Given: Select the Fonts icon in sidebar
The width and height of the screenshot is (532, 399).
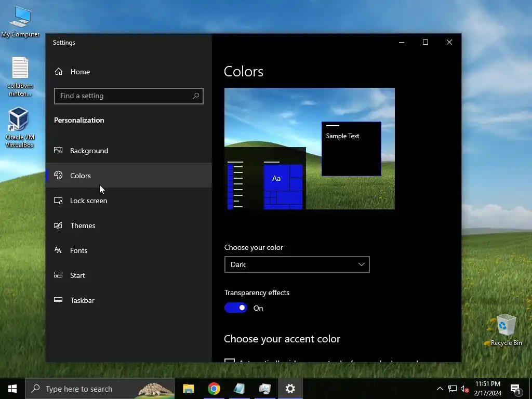Looking at the screenshot, I should pyautogui.click(x=58, y=250).
